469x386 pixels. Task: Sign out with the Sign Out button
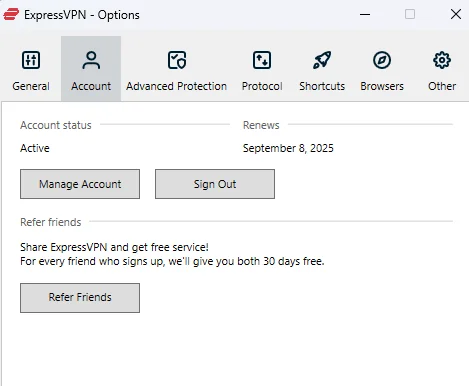(215, 184)
